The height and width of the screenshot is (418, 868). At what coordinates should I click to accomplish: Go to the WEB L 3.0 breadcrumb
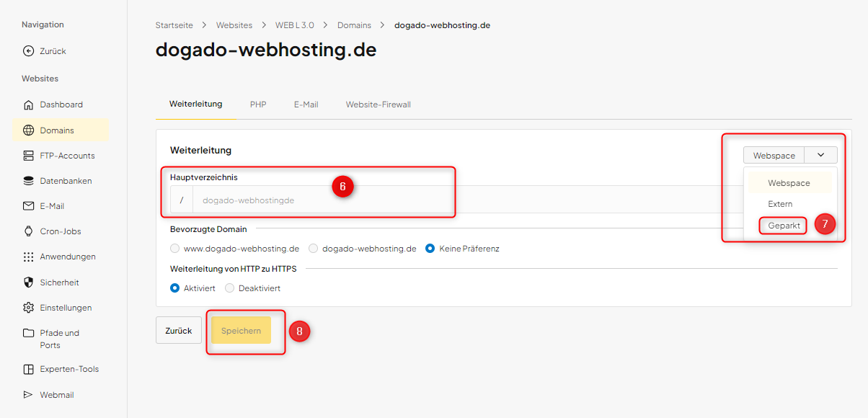coord(295,25)
